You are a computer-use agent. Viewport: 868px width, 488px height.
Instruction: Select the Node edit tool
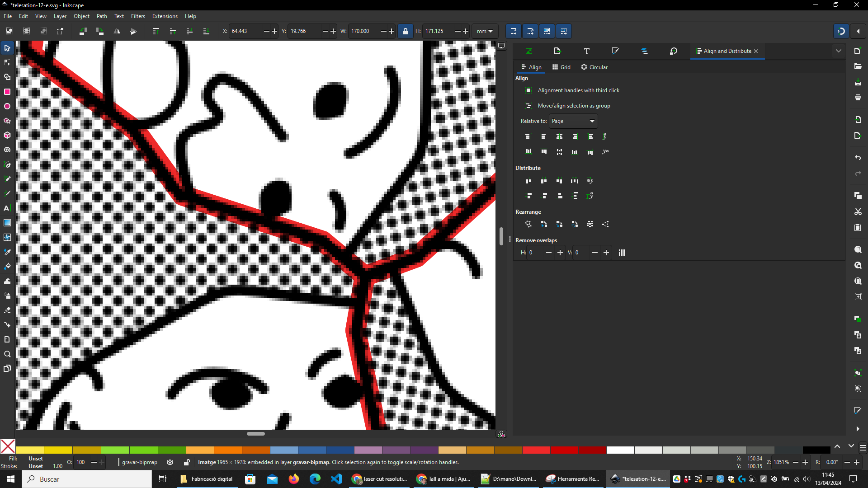click(7, 62)
